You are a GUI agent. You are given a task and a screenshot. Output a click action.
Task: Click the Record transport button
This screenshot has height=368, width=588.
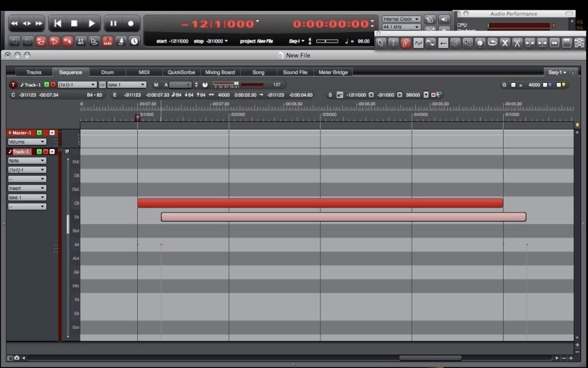(130, 23)
